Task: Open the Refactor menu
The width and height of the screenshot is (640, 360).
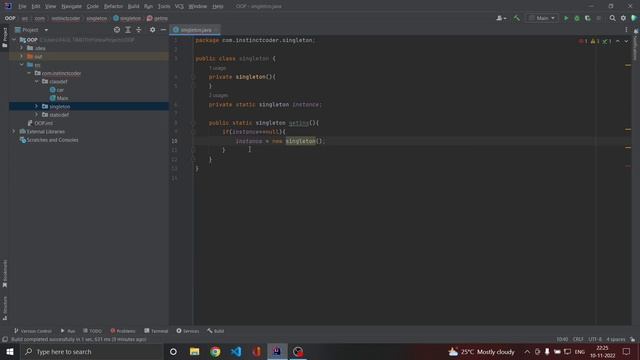Action: tap(113, 6)
